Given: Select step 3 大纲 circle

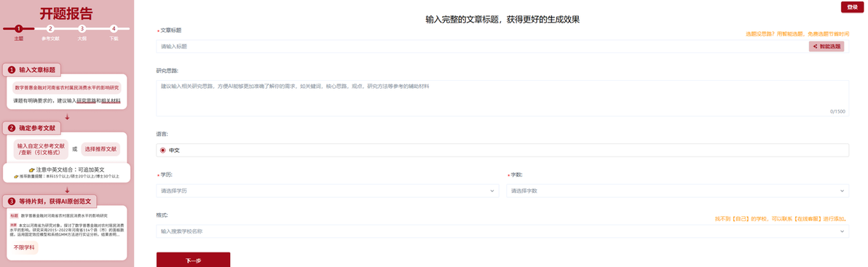Looking at the screenshot, I should (x=82, y=28).
